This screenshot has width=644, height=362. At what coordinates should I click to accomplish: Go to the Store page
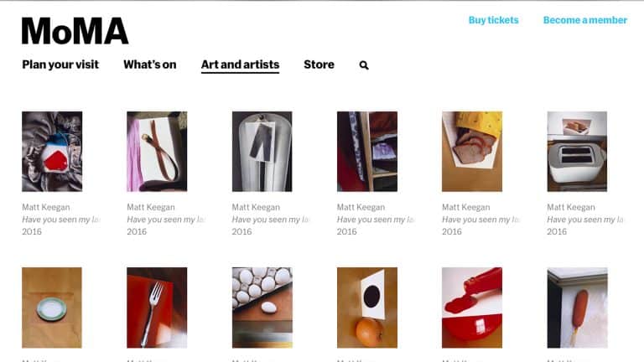click(x=319, y=65)
